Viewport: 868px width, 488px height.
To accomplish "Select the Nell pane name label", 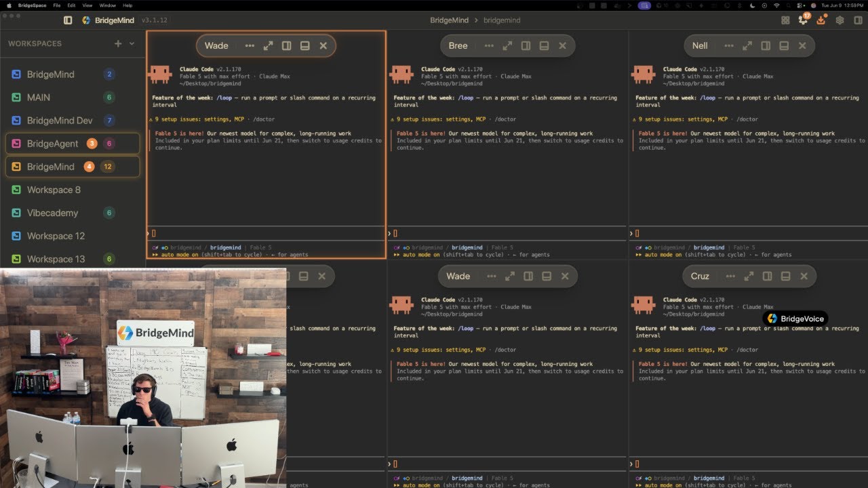I will 700,45.
